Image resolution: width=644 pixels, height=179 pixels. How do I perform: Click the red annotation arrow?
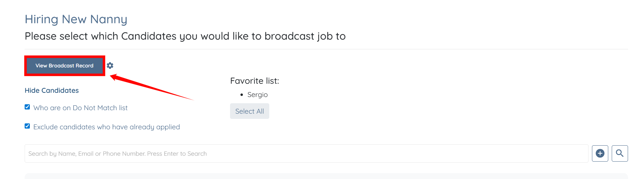[153, 88]
